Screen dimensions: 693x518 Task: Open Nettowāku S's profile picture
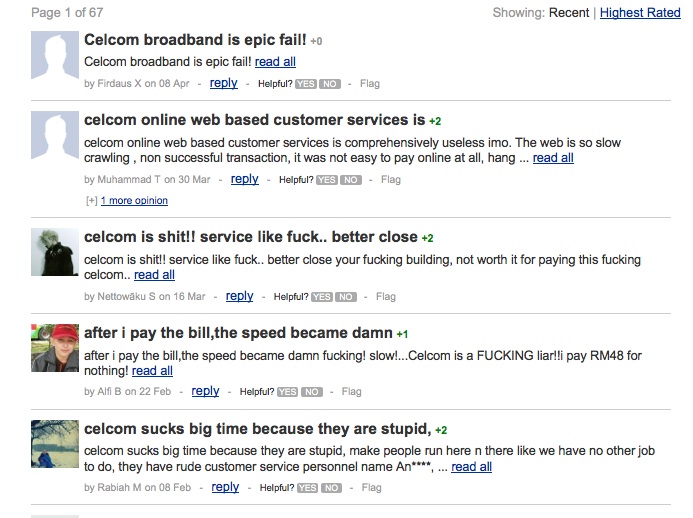click(54, 251)
